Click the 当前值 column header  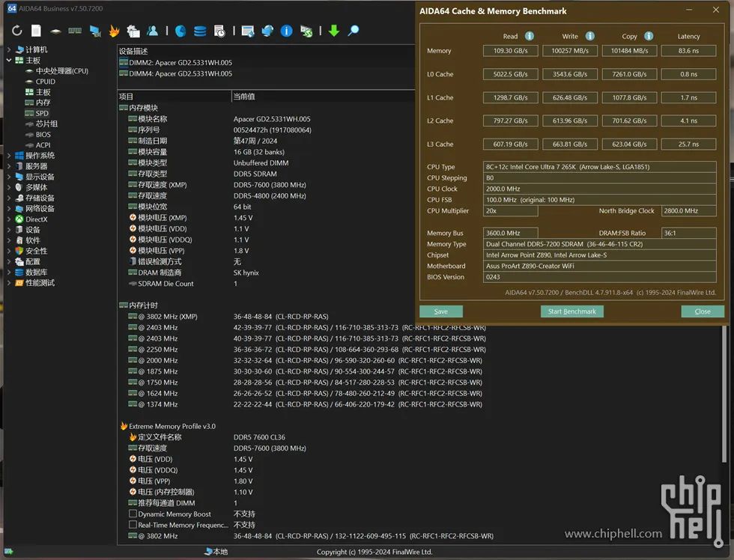tap(323, 97)
